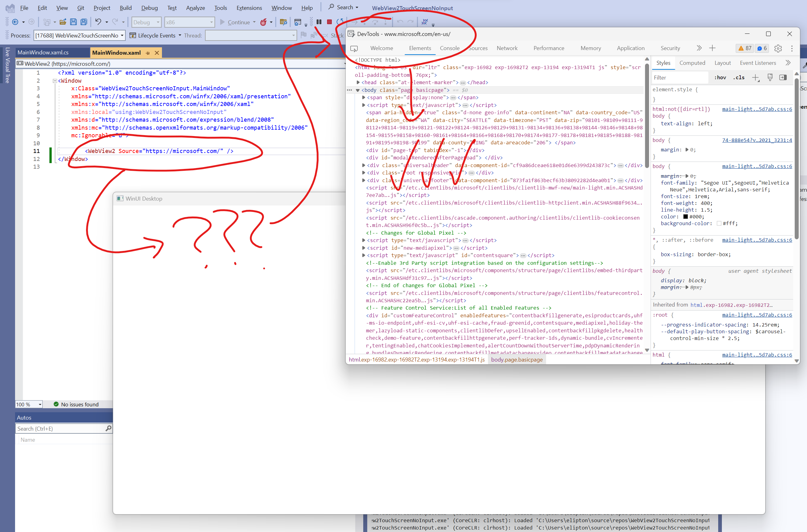Viewport: 807px width, 532px height.
Task: Click the Visual Studio Search box
Action: pos(344,7)
